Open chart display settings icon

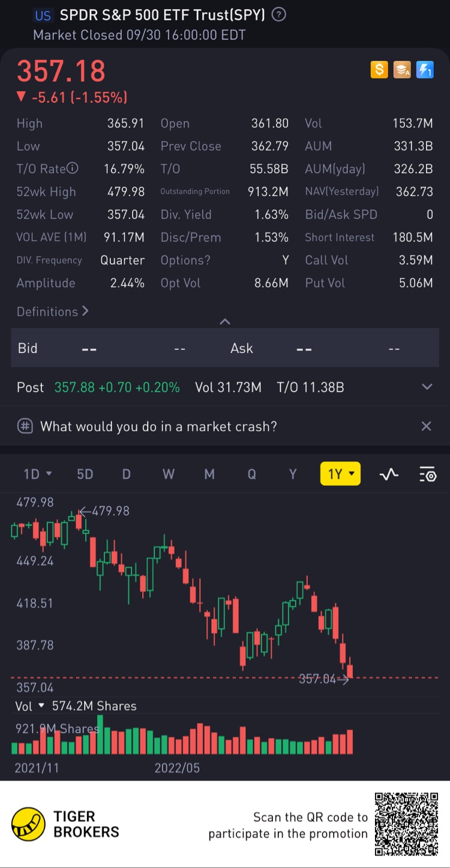click(427, 475)
